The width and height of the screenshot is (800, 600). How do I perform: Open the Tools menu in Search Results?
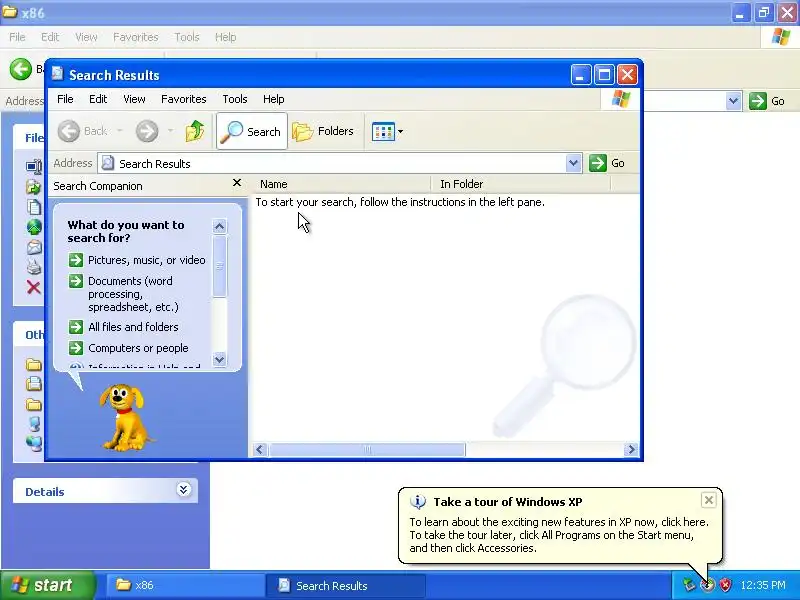point(235,99)
